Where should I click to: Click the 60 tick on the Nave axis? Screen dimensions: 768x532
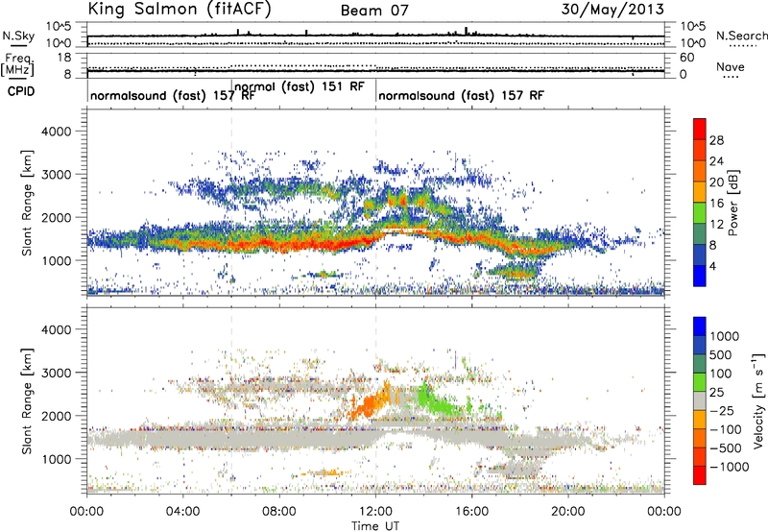pos(686,58)
